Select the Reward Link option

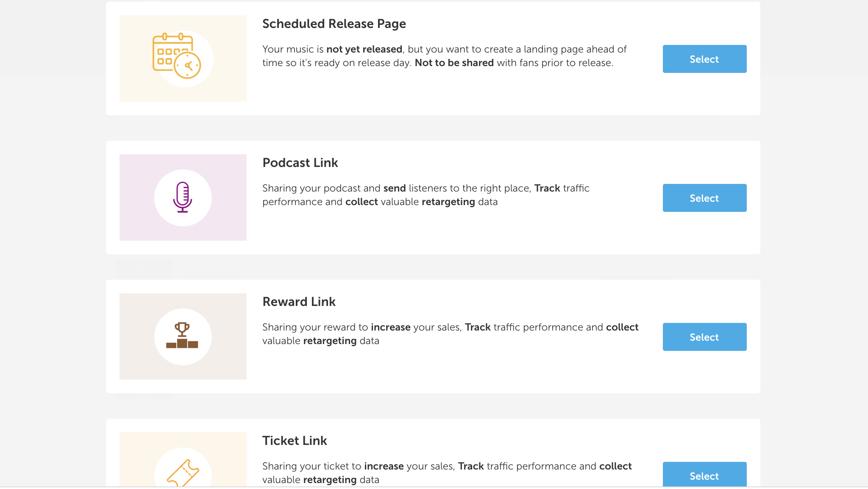coord(704,337)
